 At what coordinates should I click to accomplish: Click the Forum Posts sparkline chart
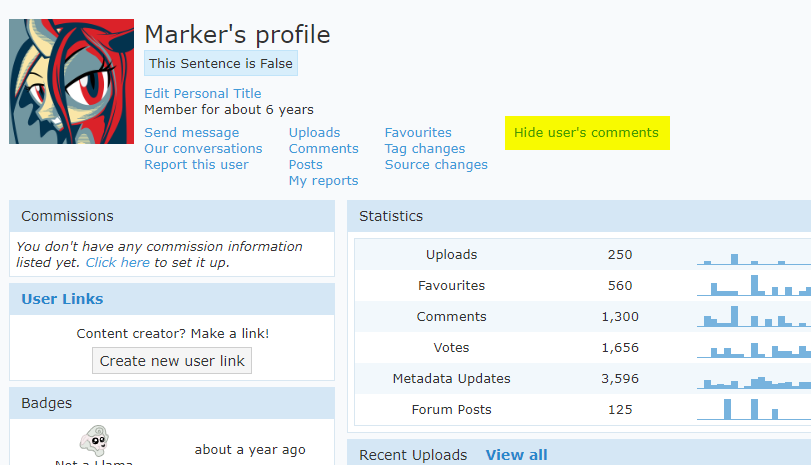[754, 409]
